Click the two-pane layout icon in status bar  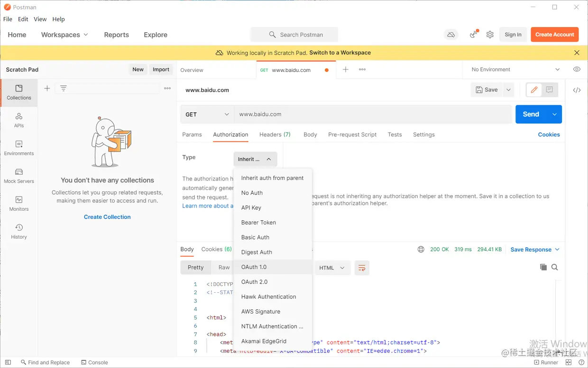point(569,362)
